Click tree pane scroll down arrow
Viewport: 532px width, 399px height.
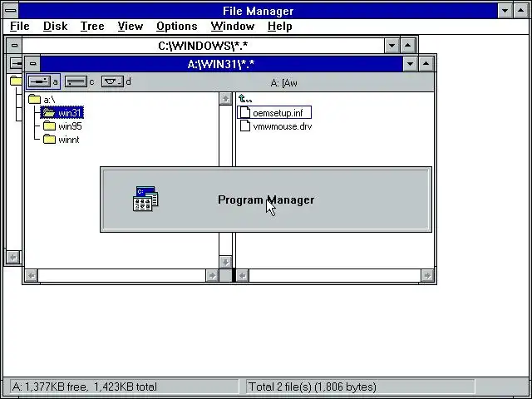point(225,262)
